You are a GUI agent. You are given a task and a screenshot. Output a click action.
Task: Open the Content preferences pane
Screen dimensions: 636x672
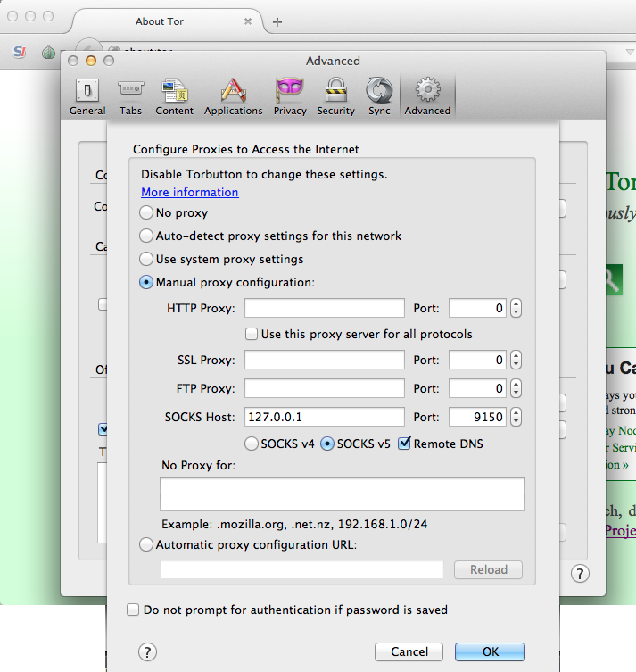(x=174, y=97)
